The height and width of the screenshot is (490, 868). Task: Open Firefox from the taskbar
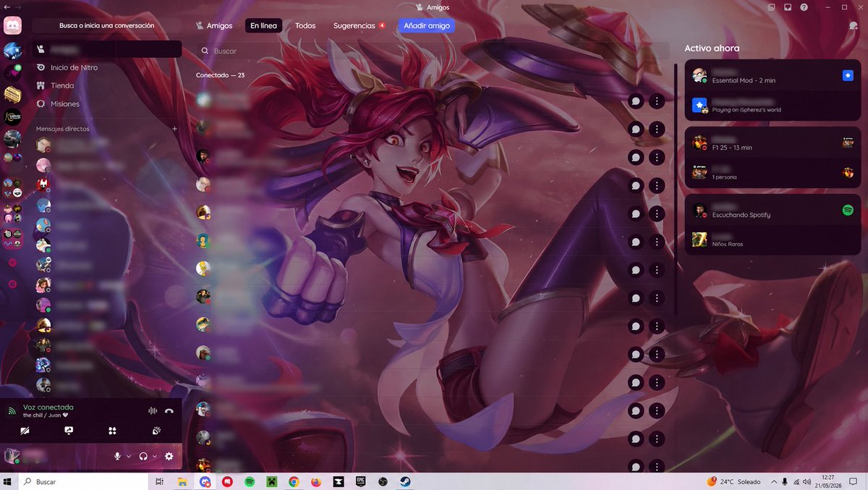pyautogui.click(x=316, y=481)
